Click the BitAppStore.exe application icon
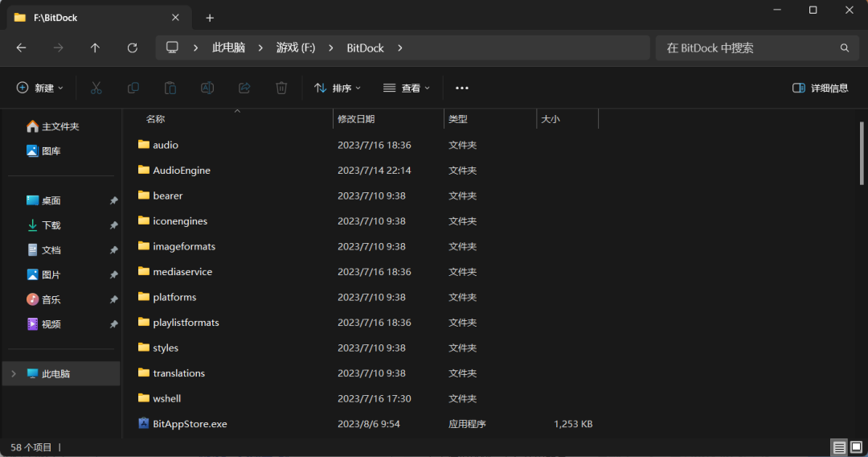Screen dimensions: 868x457 (x=143, y=424)
